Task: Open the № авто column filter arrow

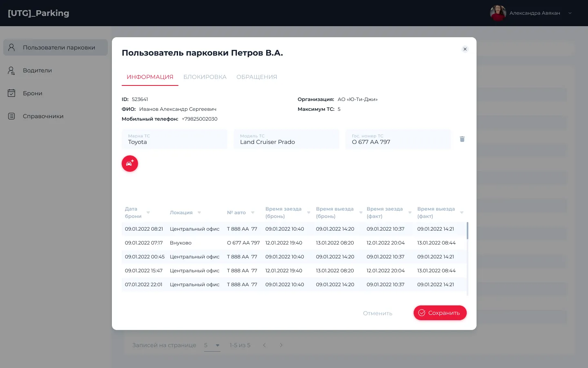Action: pyautogui.click(x=253, y=213)
